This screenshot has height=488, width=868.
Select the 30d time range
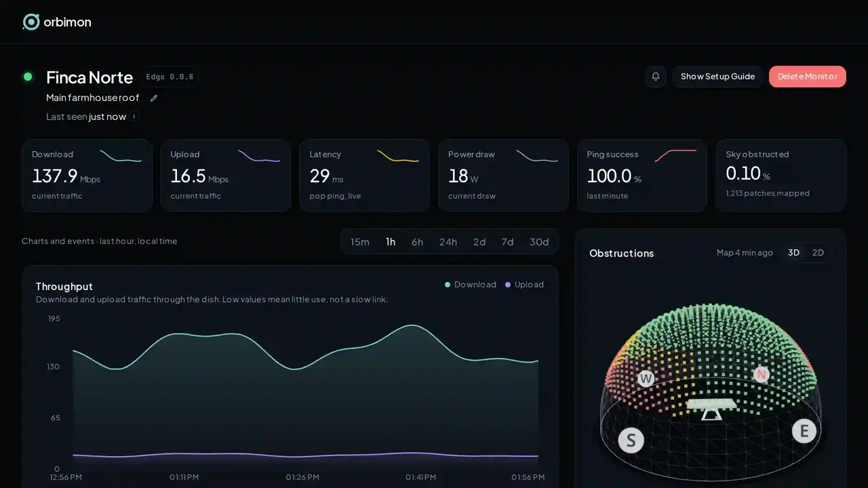(x=539, y=242)
